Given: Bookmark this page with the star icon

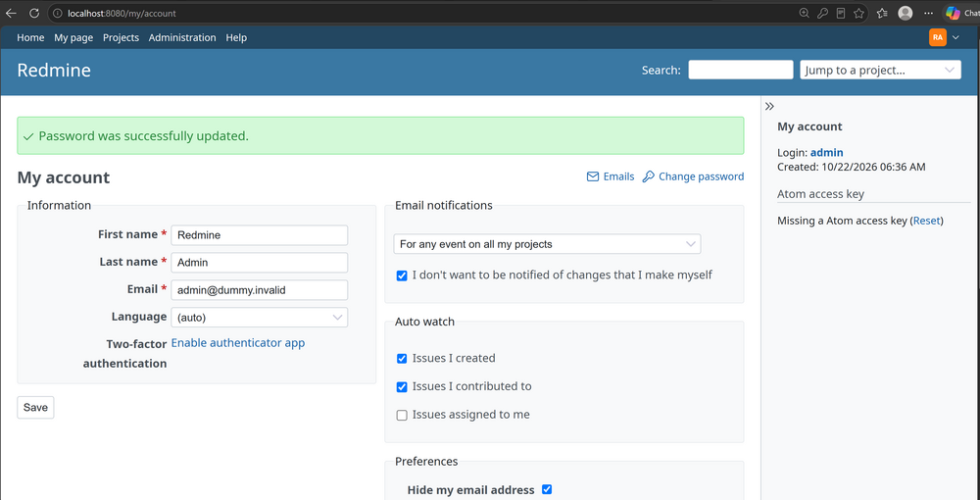Looking at the screenshot, I should tap(859, 13).
